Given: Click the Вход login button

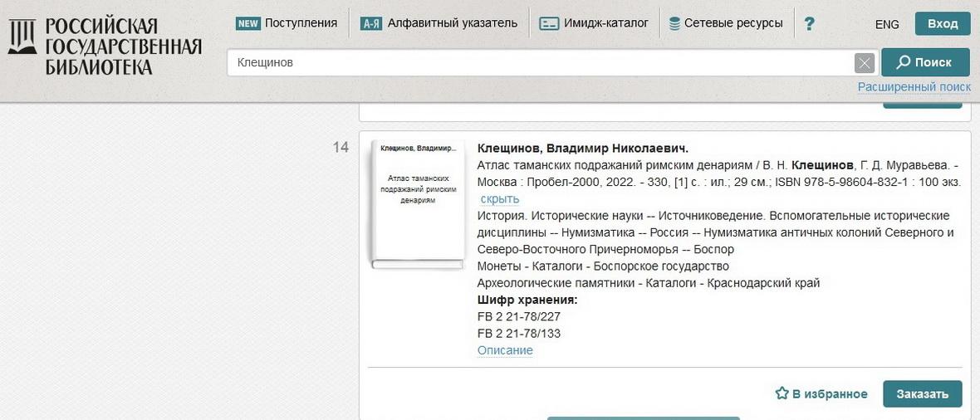Looking at the screenshot, I should pos(943,24).
